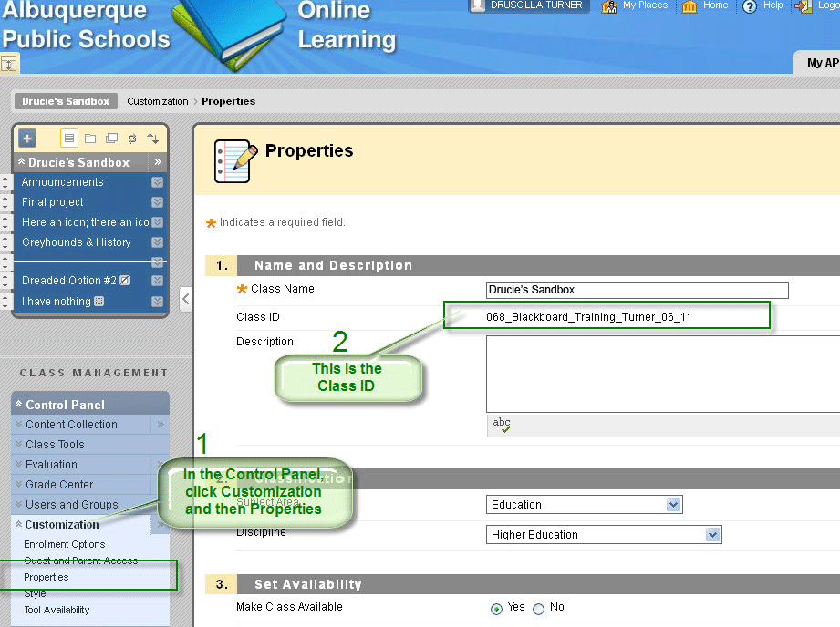
Task: Open Announcements from the course menu
Action: pyautogui.click(x=63, y=182)
